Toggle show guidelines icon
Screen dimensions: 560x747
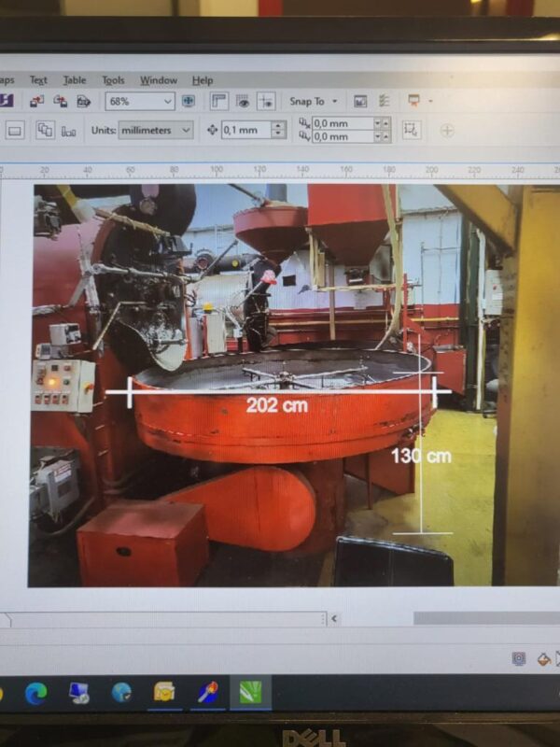266,101
